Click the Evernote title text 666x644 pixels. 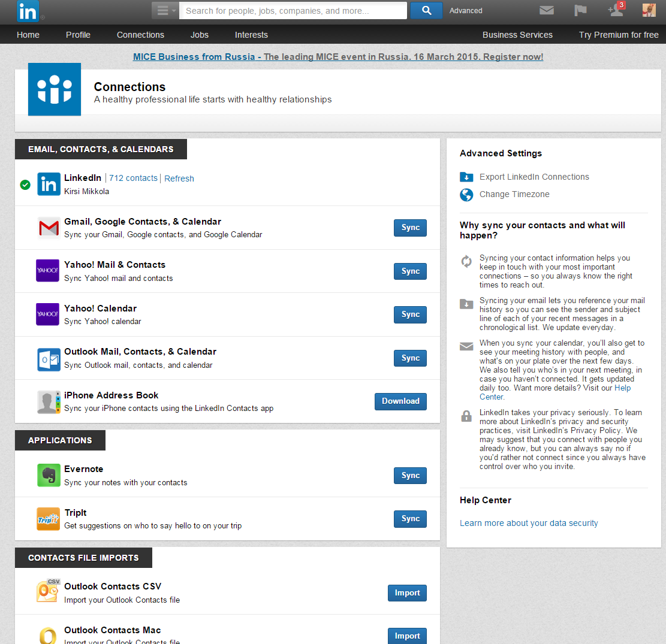tap(84, 469)
